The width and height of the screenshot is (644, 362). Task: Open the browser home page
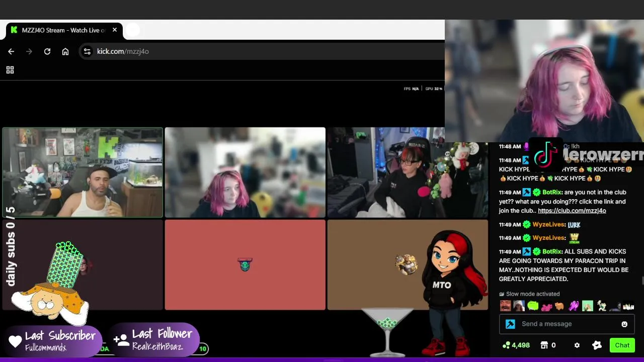tap(65, 51)
